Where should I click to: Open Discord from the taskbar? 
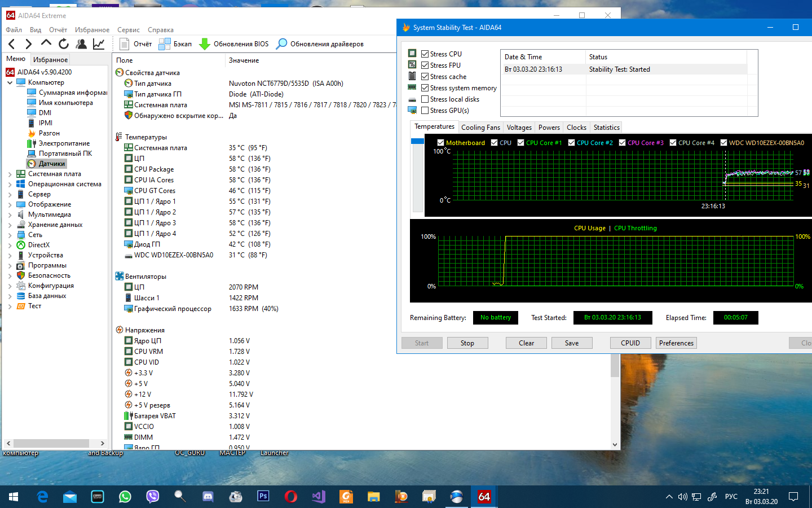(x=208, y=497)
